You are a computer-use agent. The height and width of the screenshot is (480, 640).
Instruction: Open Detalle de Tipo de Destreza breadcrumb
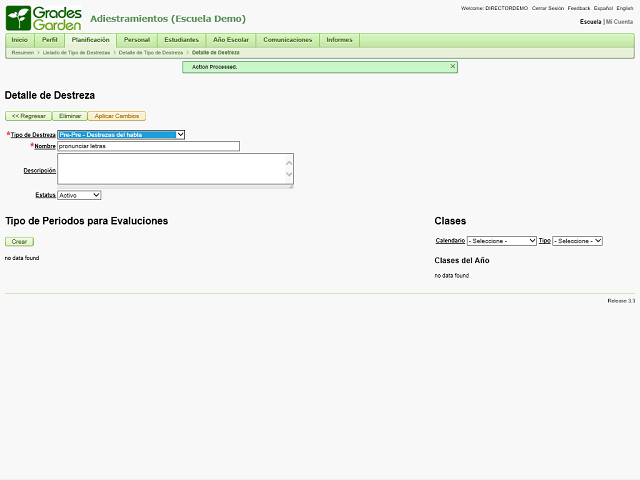tap(151, 53)
